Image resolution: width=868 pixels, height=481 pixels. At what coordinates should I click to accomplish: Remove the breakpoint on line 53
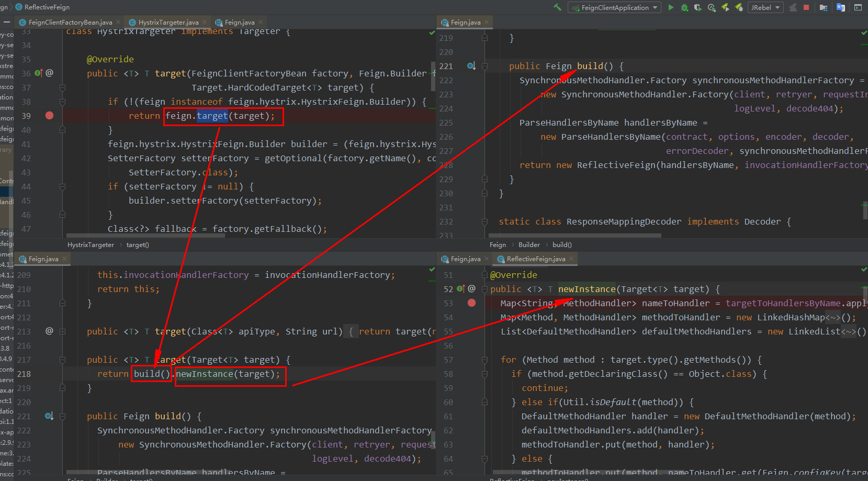[471, 303]
